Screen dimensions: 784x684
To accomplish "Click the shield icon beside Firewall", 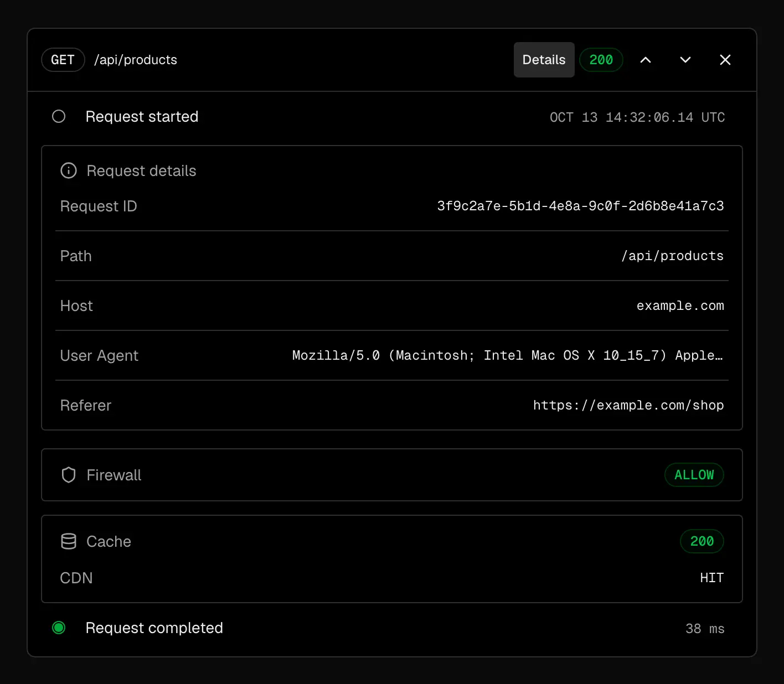I will (x=69, y=475).
